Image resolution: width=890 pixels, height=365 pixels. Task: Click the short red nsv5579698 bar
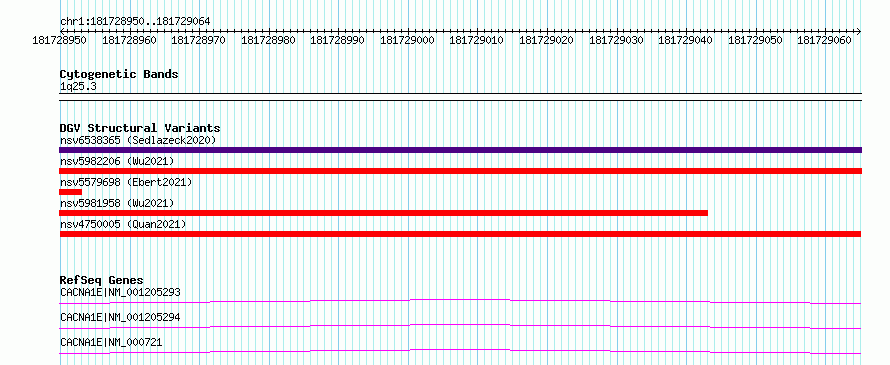pos(70,192)
